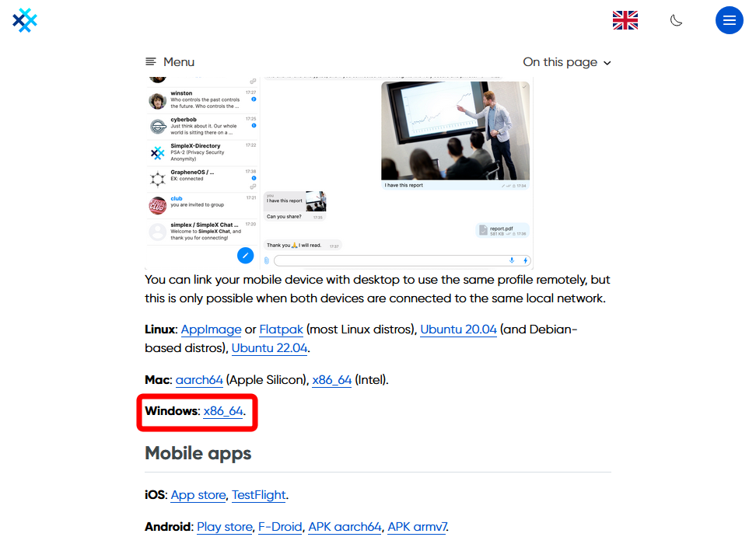756x551 pixels.
Task: Click the microphone icon in message bar
Action: pos(512,260)
